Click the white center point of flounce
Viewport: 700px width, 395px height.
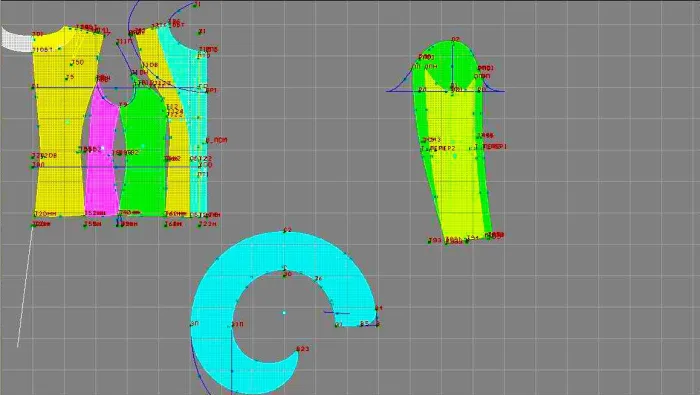coord(284,313)
